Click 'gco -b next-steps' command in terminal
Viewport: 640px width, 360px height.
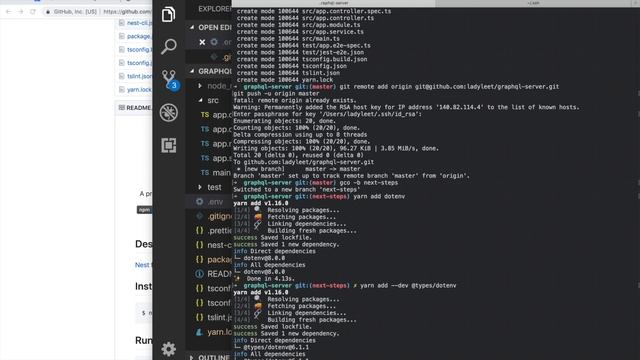coord(369,182)
